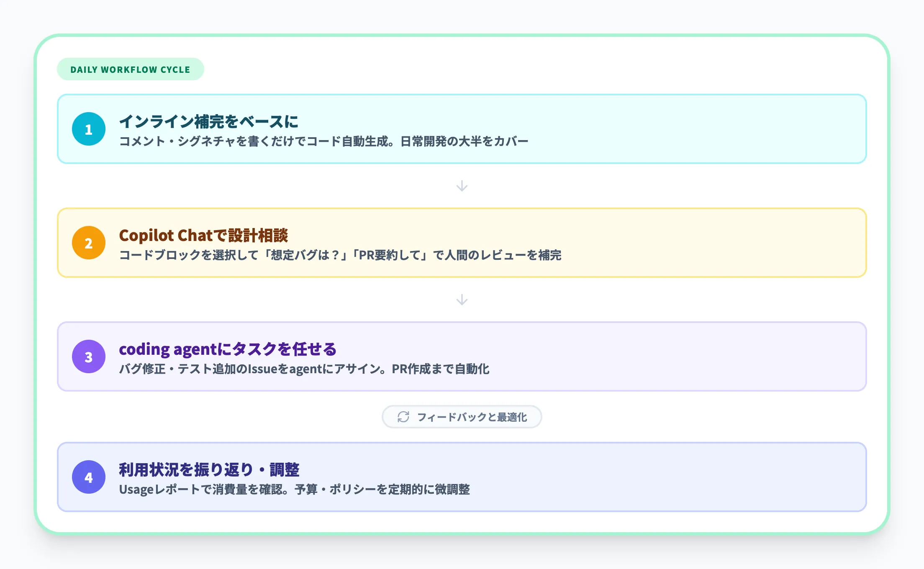Select the orange number 2 step badge
This screenshot has height=569, width=924.
tap(88, 243)
